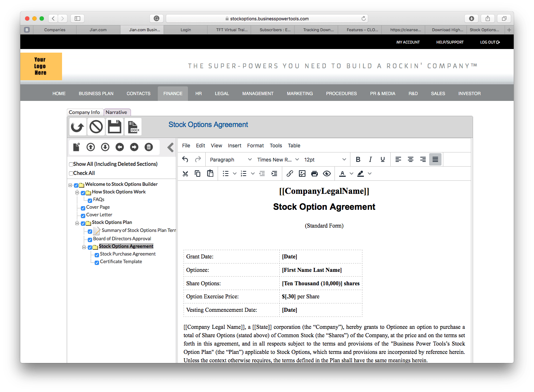Open HELP/SUPPORT link

[450, 42]
